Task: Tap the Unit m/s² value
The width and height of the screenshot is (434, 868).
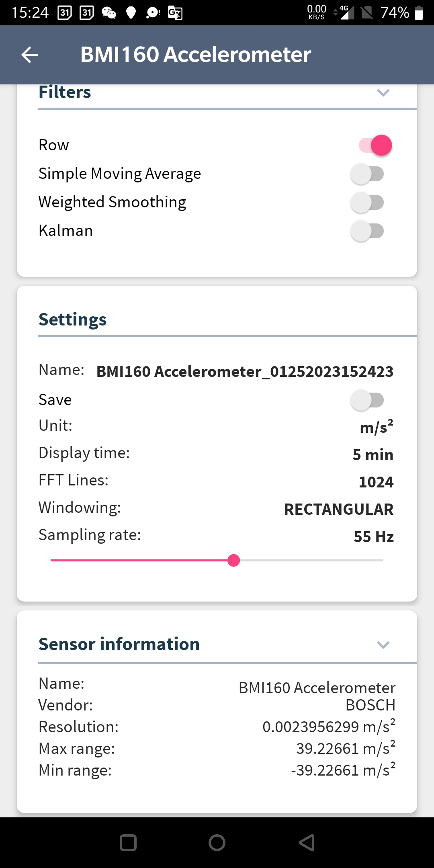Action: (x=376, y=427)
